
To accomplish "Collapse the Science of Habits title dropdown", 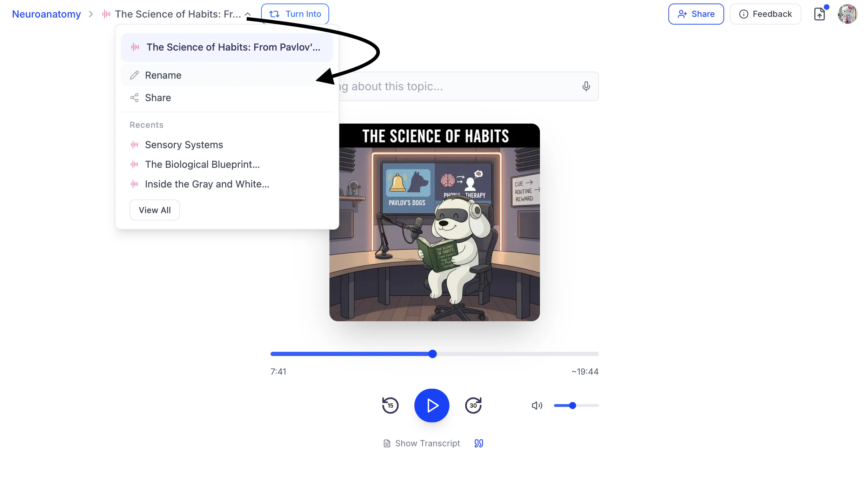I will (248, 14).
